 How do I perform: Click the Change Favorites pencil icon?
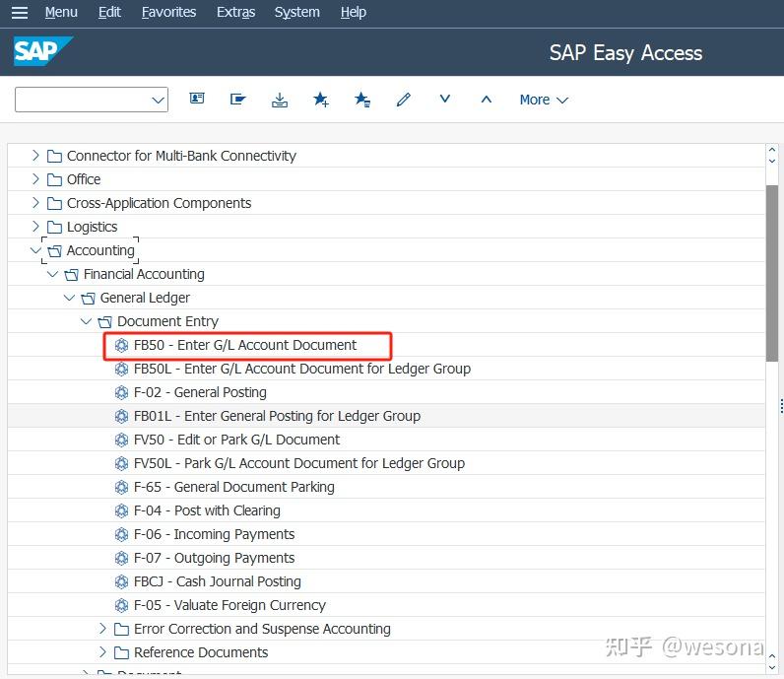click(404, 100)
